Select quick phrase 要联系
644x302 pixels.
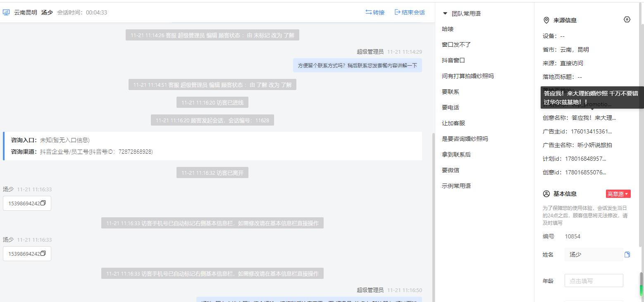[x=451, y=92]
